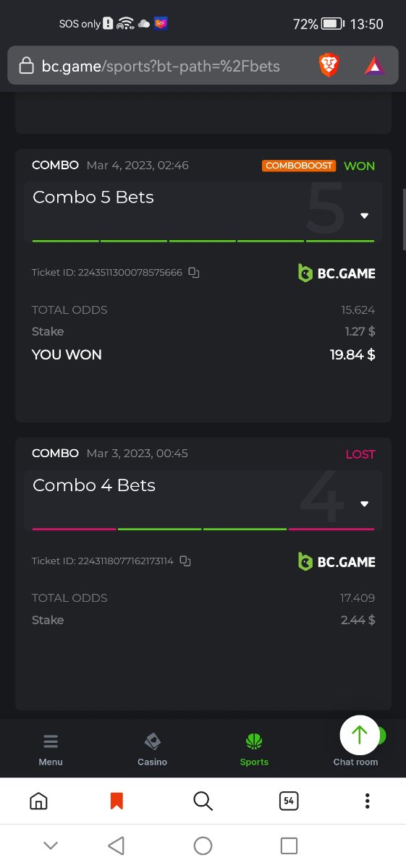Switch to the Casino tab
406x868 pixels.
152,750
